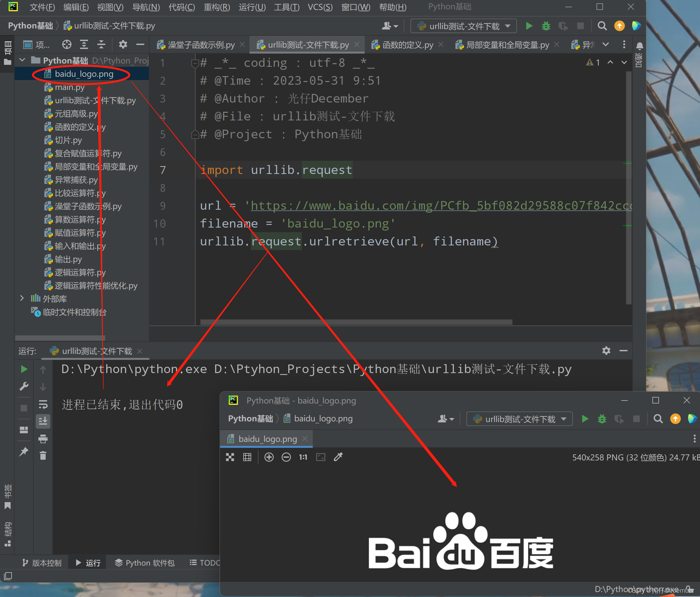Open bookmarks (书签) side tool window

[7, 497]
